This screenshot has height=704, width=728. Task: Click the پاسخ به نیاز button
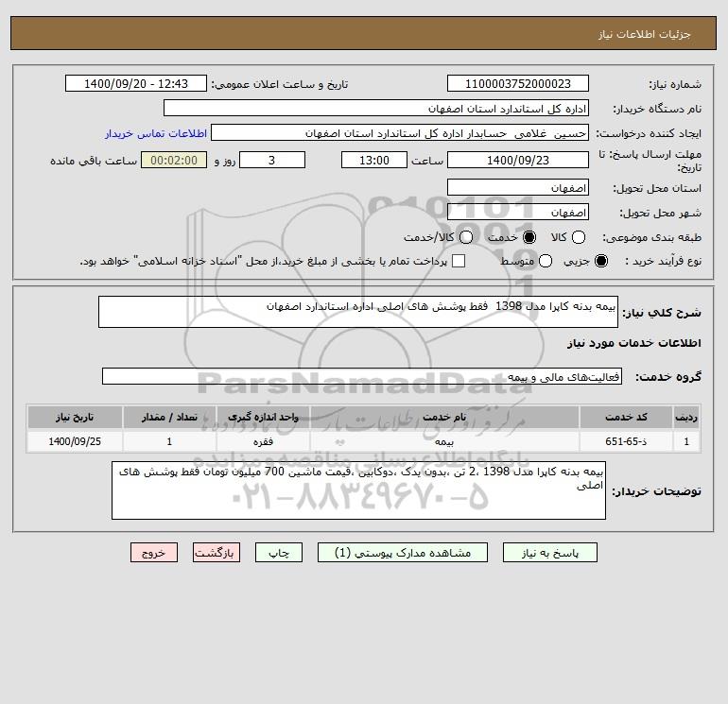550,553
